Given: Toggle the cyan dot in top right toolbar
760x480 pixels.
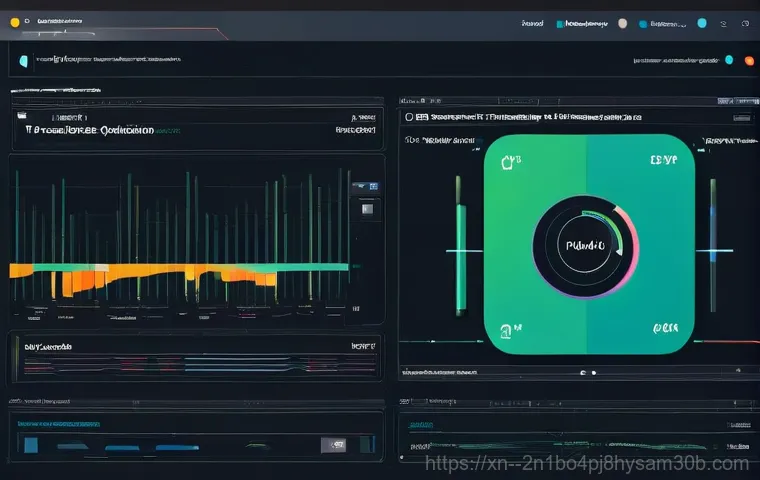Looking at the screenshot, I should (701, 23).
